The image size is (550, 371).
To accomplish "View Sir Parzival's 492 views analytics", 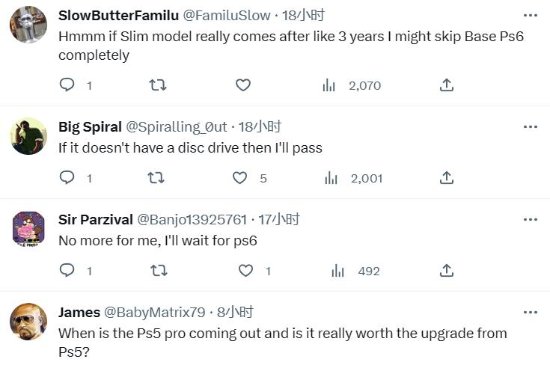I will (x=355, y=271).
